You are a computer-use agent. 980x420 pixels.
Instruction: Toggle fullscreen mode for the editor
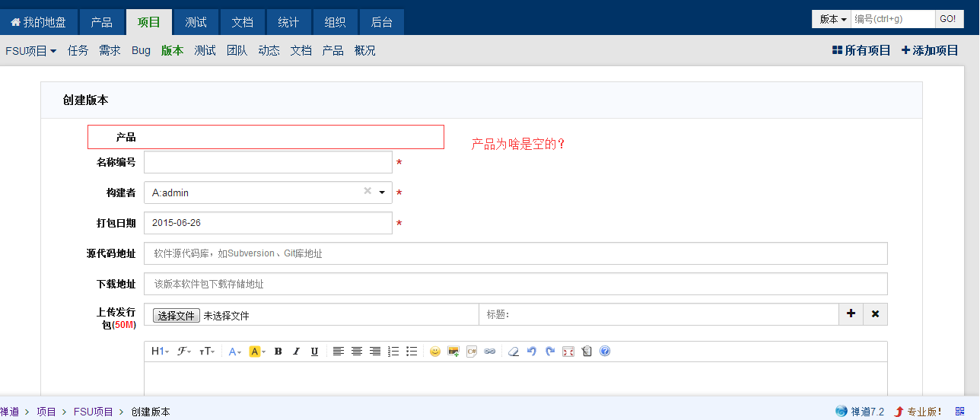tap(568, 352)
